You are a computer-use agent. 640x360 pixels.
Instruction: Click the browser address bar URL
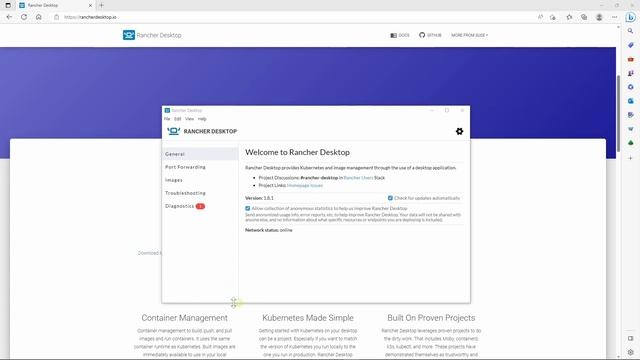(90, 17)
